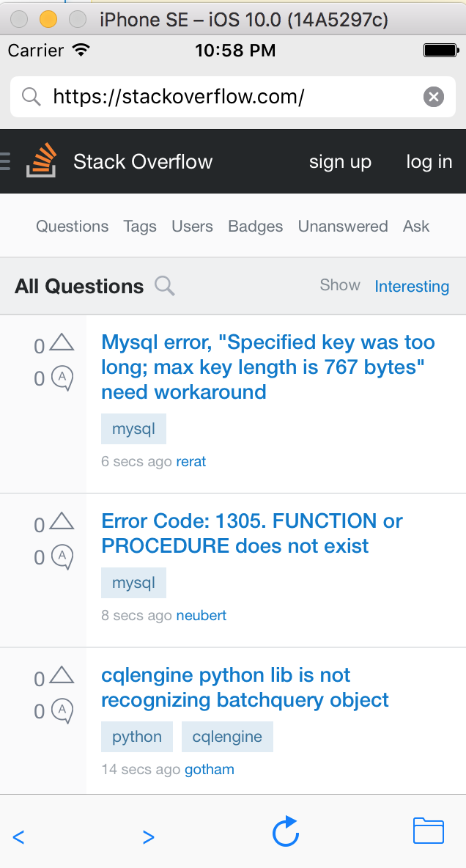
Task: Go back with the browser back arrow
Action: click(18, 837)
